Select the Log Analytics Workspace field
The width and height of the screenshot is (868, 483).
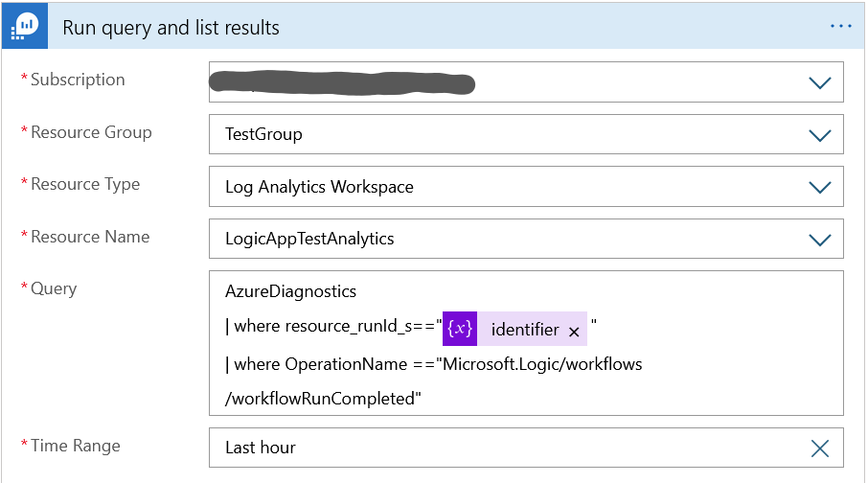319,187
